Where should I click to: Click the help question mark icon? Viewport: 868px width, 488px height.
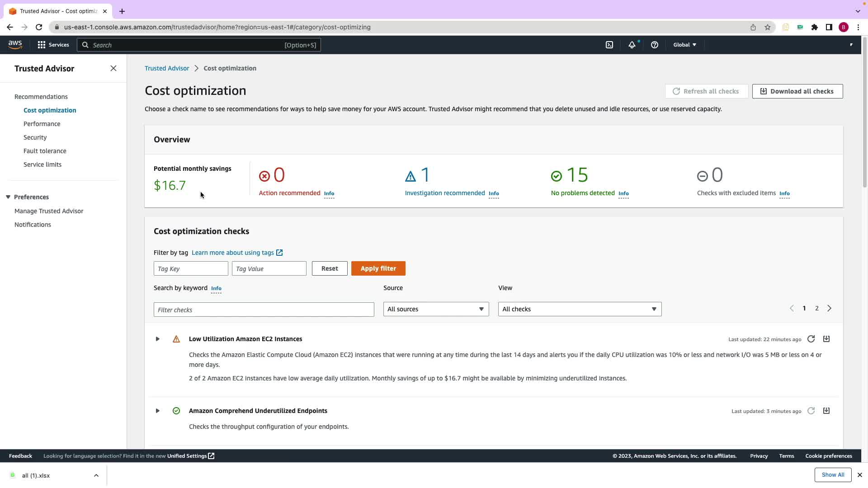click(654, 45)
